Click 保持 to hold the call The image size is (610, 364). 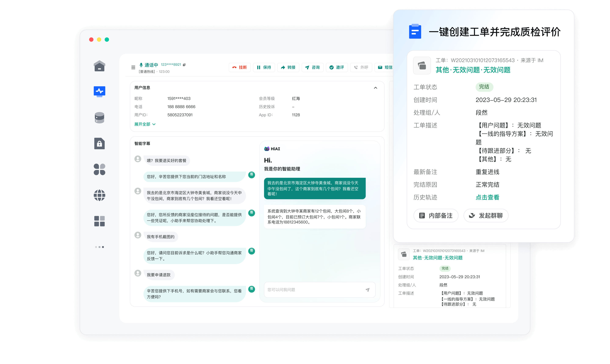click(264, 68)
